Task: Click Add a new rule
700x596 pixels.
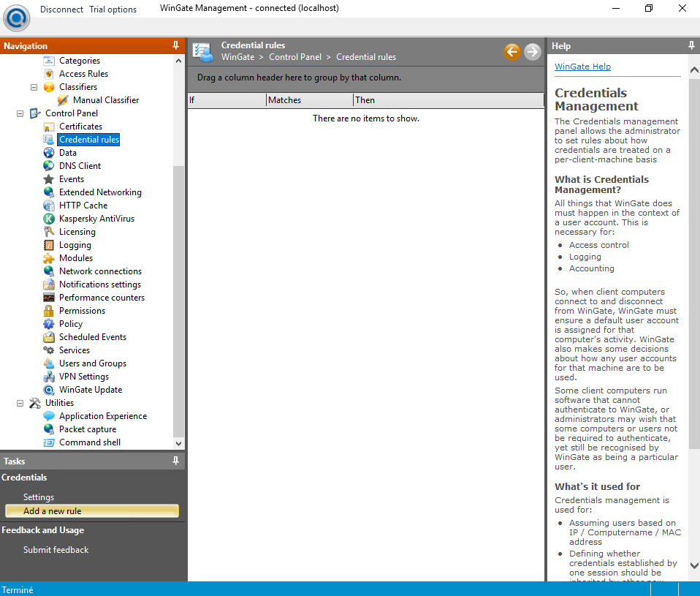Action: pos(91,511)
